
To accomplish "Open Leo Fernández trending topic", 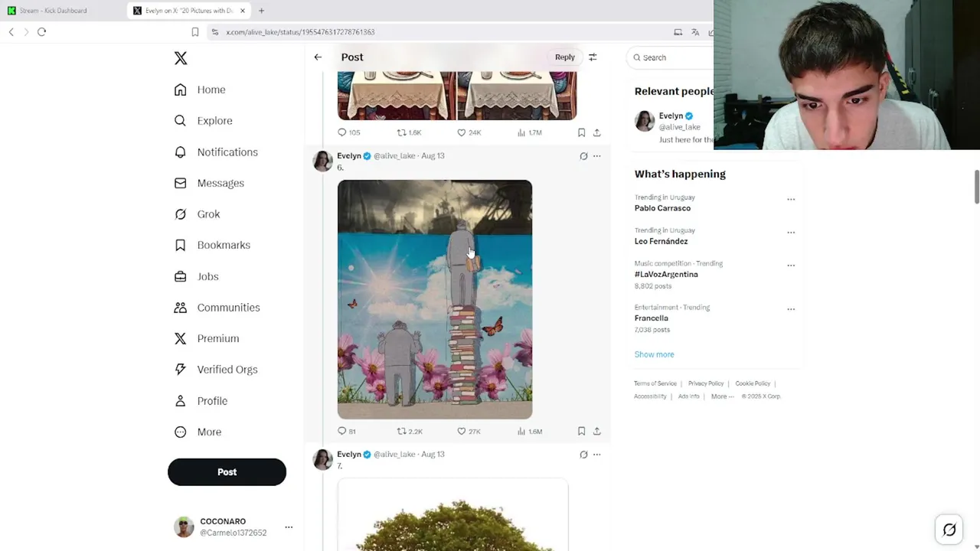I will [x=661, y=241].
